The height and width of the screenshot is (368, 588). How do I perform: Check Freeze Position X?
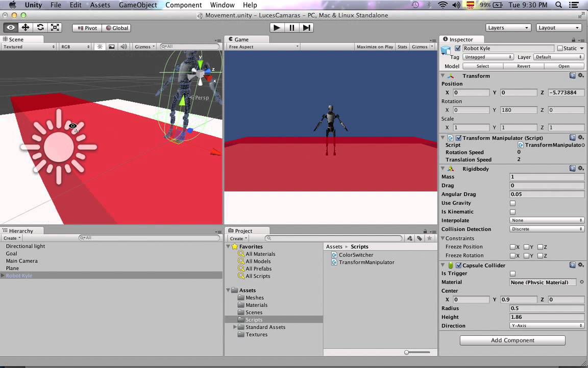point(512,247)
